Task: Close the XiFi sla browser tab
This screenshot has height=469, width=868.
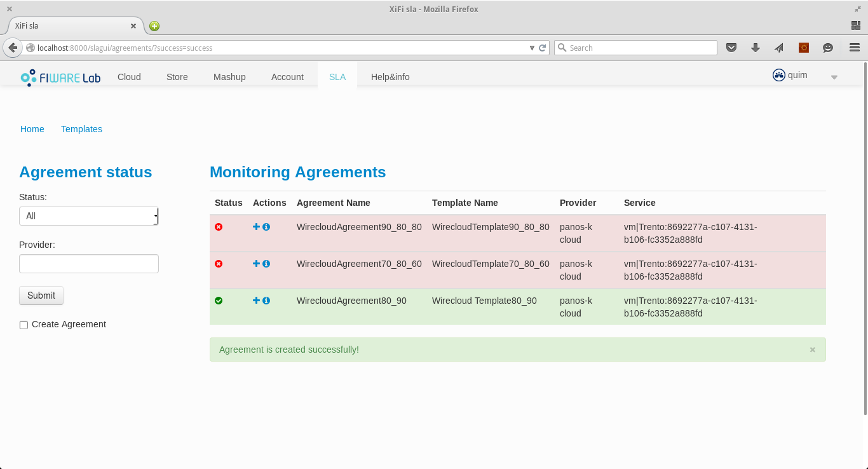Action: point(133,26)
